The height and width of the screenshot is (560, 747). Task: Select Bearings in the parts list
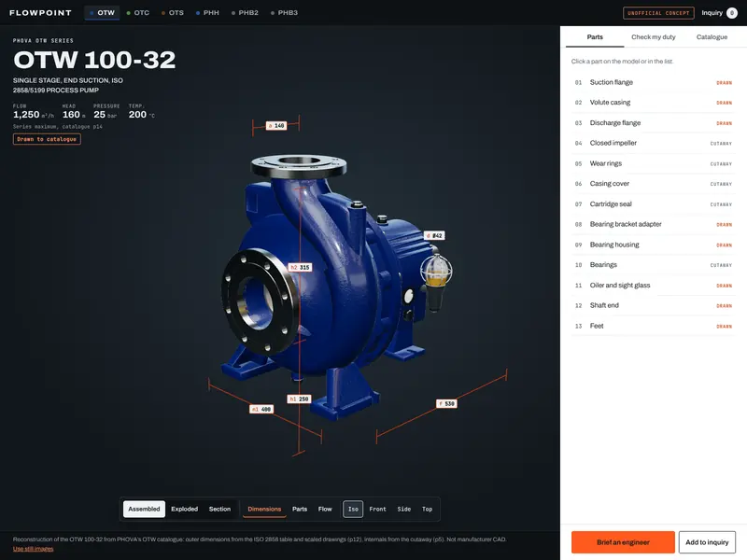point(653,265)
